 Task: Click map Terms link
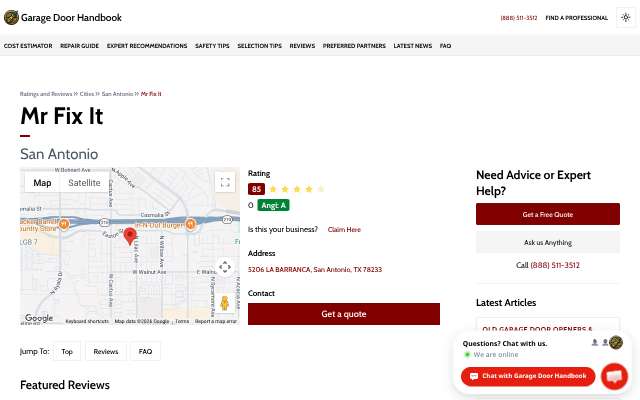182,321
